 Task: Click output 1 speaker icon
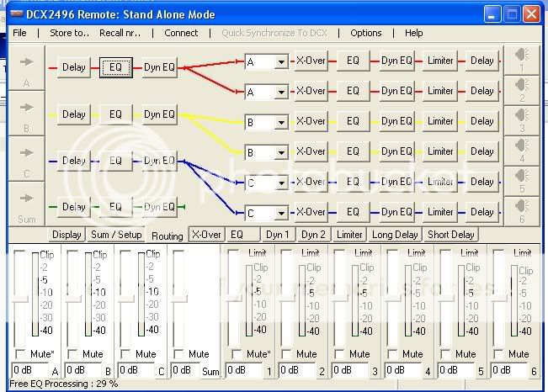point(520,61)
